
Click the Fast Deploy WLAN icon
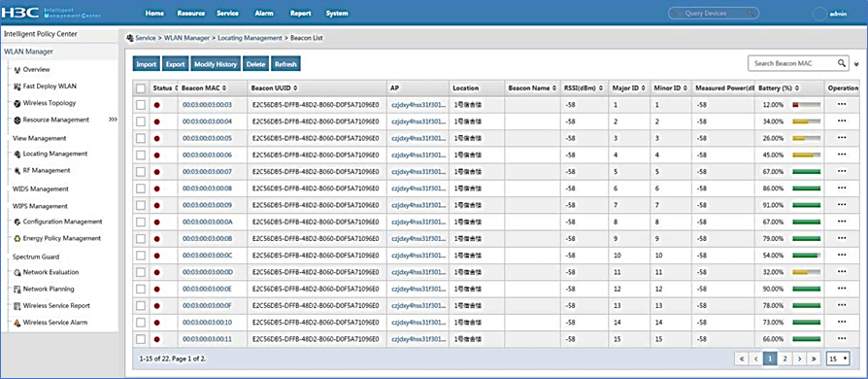tap(17, 86)
